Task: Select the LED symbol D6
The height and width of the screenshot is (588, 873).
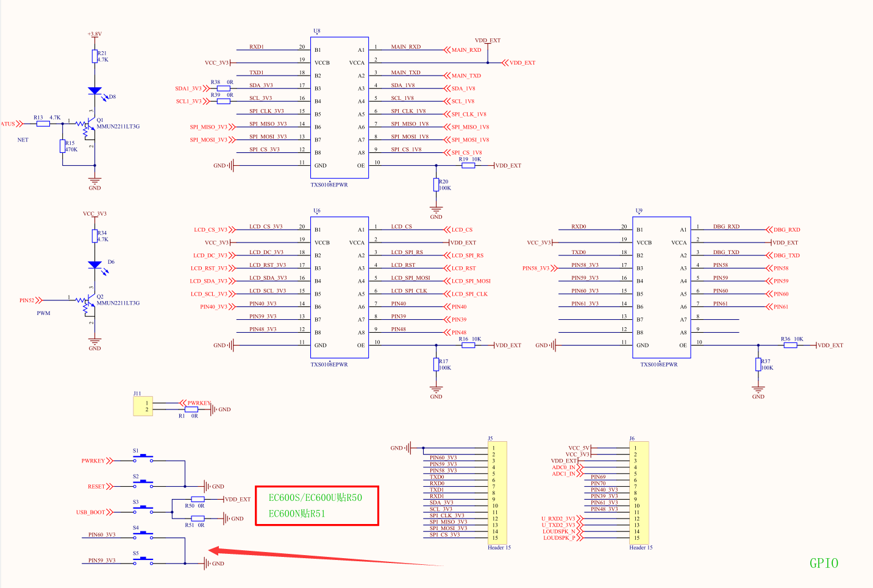Action: click(94, 265)
